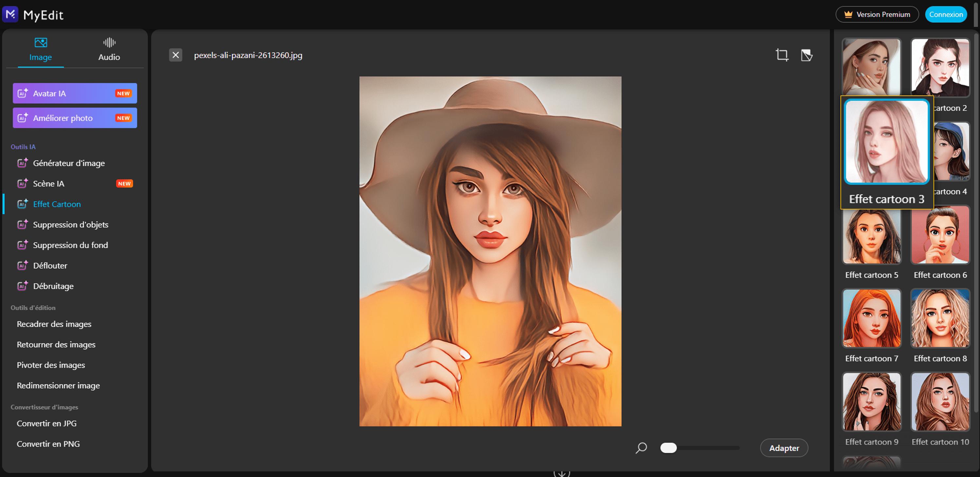Apply the Effet cartoon 8 style
The height and width of the screenshot is (477, 980).
point(940,318)
